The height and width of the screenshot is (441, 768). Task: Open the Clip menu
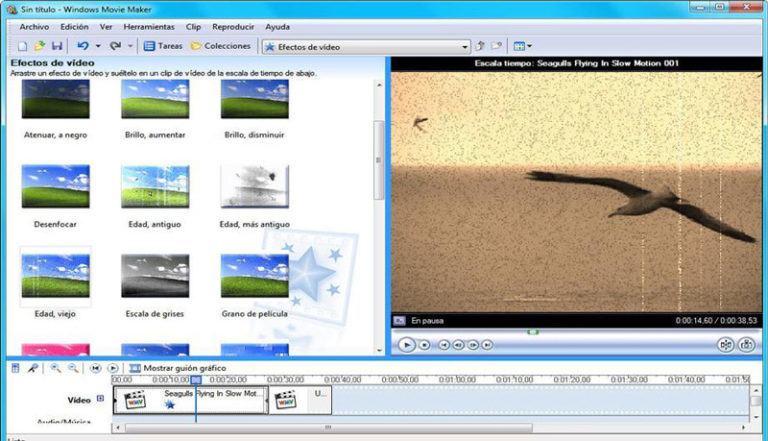coord(193,27)
